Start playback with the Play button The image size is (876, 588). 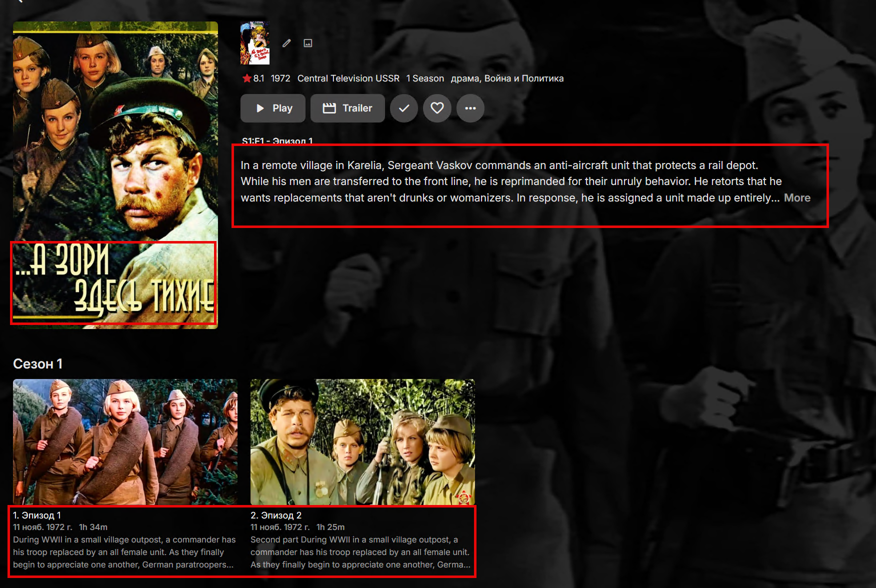273,108
